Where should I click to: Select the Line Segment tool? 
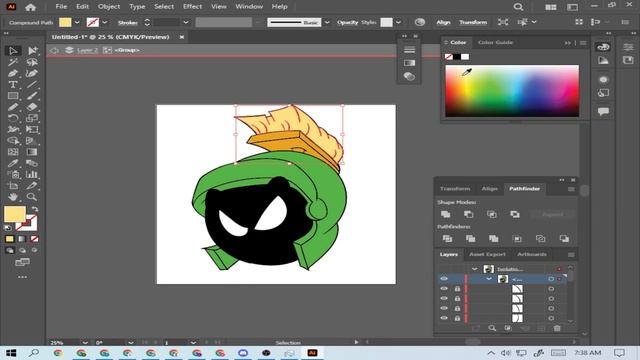coord(32,84)
